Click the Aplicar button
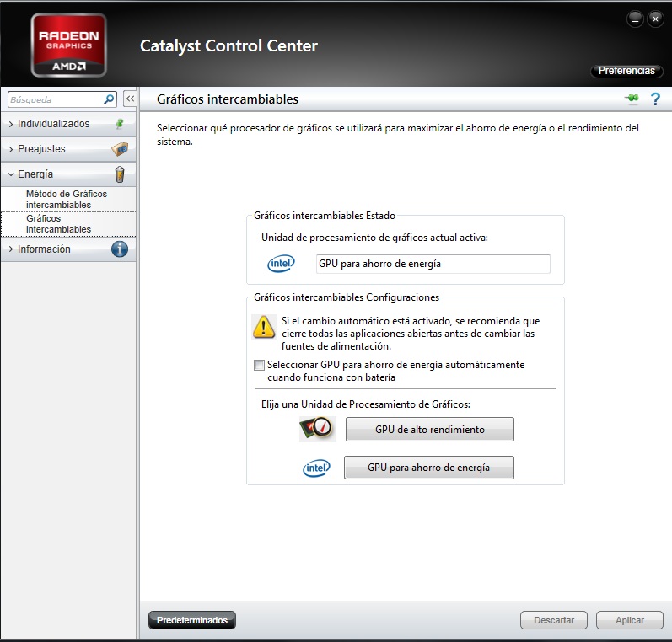672x642 pixels. point(630,620)
